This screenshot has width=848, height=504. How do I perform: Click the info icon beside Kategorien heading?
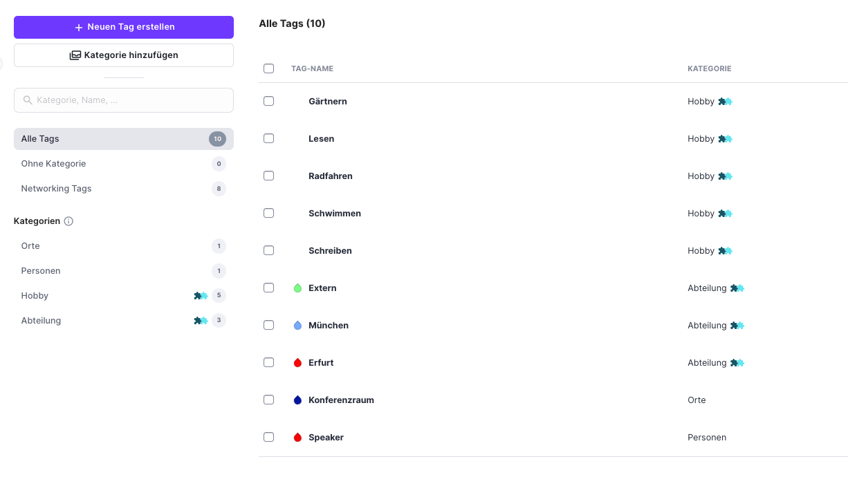pos(68,221)
